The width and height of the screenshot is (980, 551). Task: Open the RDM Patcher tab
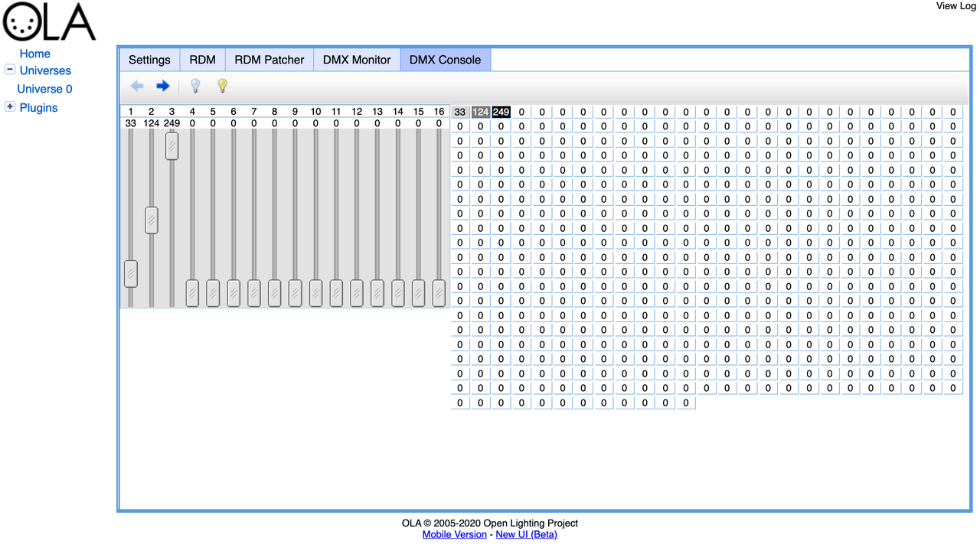point(269,60)
